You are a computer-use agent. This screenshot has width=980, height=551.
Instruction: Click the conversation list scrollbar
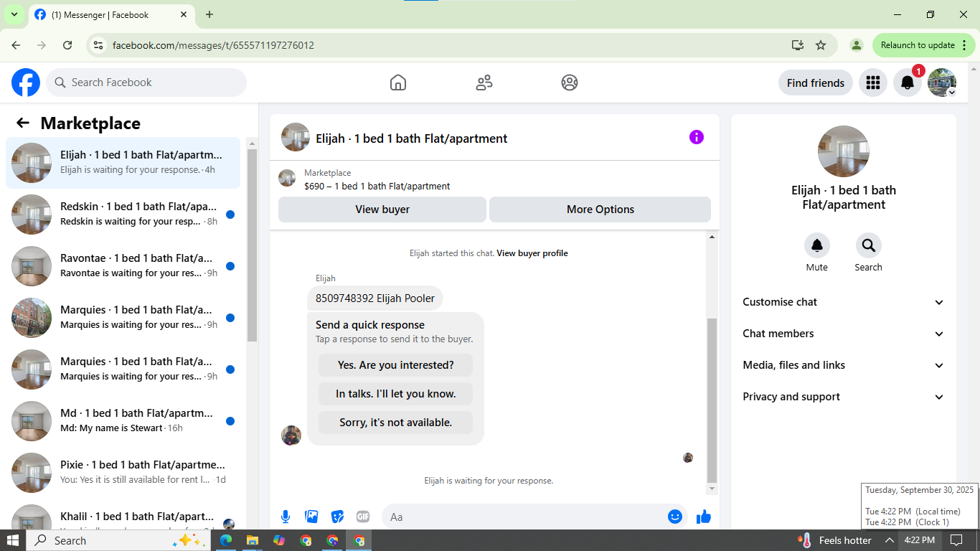coord(252,244)
